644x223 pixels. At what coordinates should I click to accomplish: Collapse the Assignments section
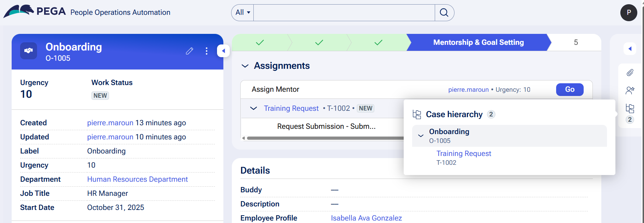pyautogui.click(x=245, y=66)
